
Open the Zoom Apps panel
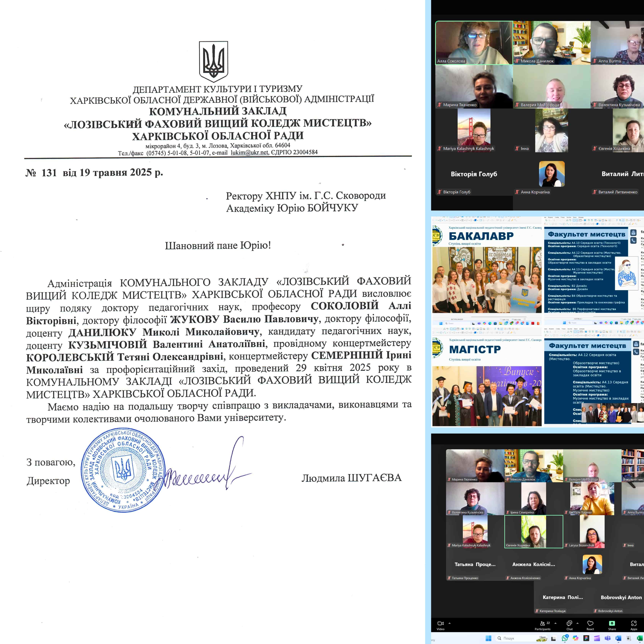(634, 626)
